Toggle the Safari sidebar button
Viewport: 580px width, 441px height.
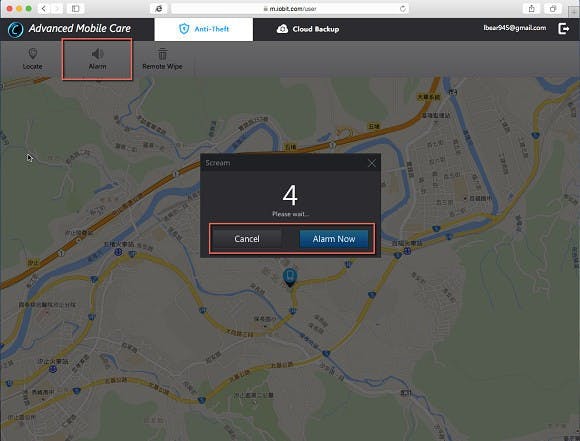[x=75, y=9]
